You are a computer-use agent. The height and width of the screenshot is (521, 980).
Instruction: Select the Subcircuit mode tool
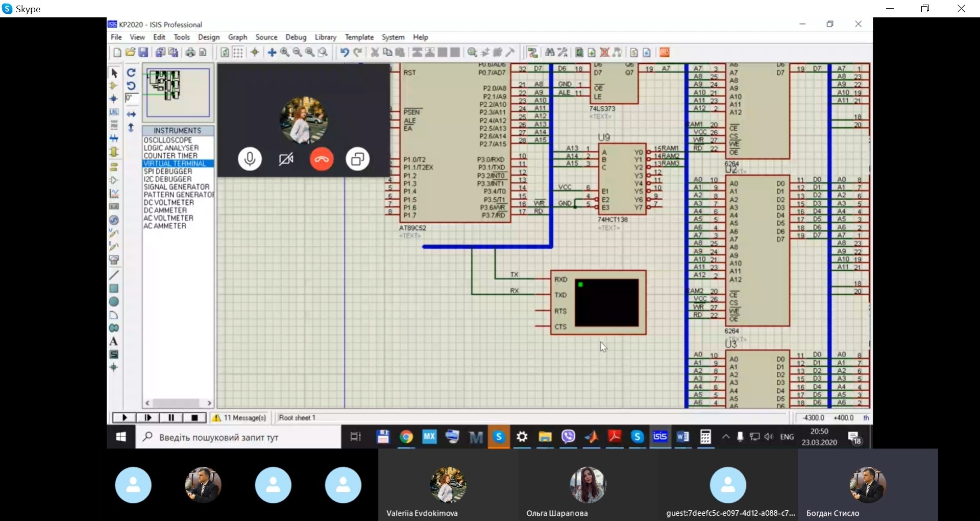click(x=114, y=152)
